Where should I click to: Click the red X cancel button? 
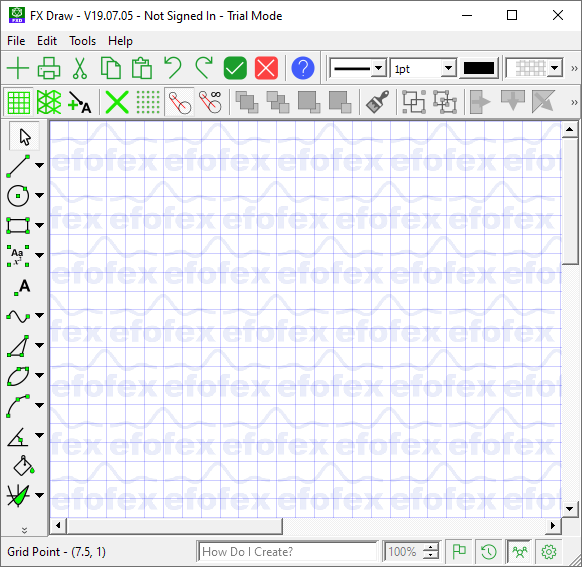(x=266, y=68)
